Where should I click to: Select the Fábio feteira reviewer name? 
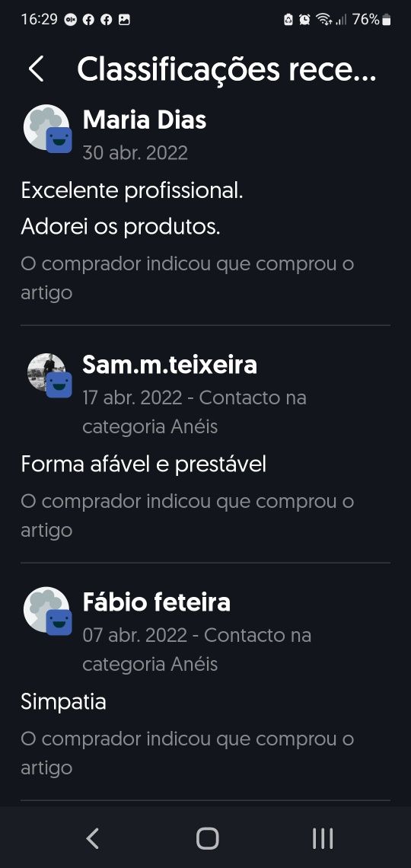click(157, 602)
